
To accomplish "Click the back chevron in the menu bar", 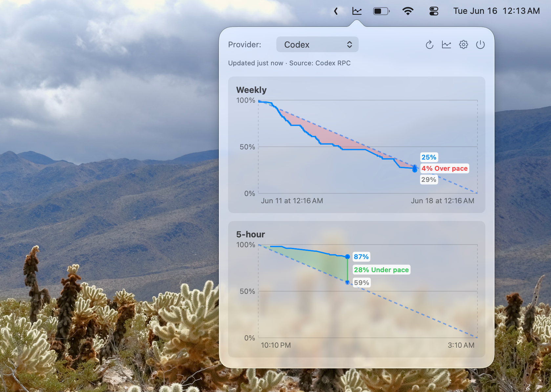I will tap(336, 11).
